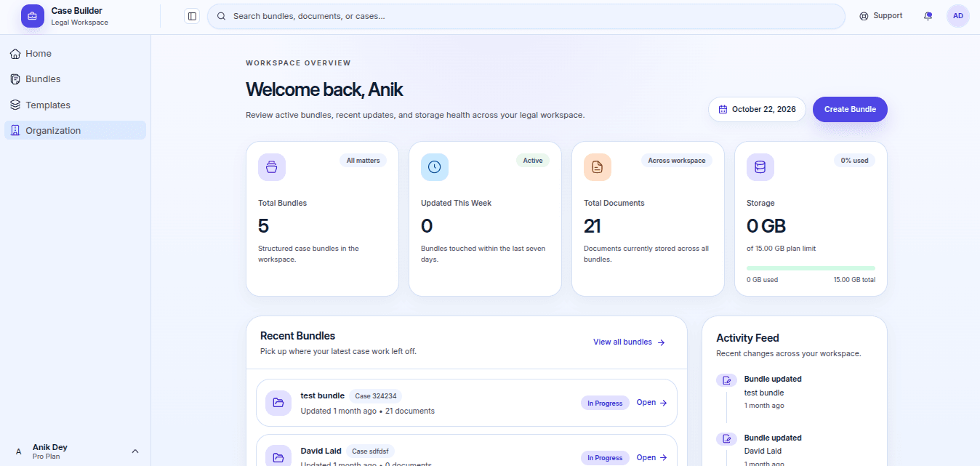Toggle the sidebar panel icon
This screenshot has height=466, width=980.
[192, 16]
